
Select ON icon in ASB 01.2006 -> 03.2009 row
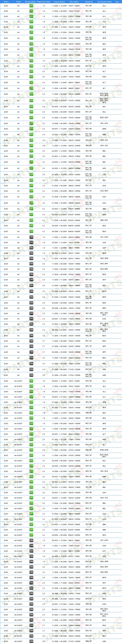coord(31,375)
